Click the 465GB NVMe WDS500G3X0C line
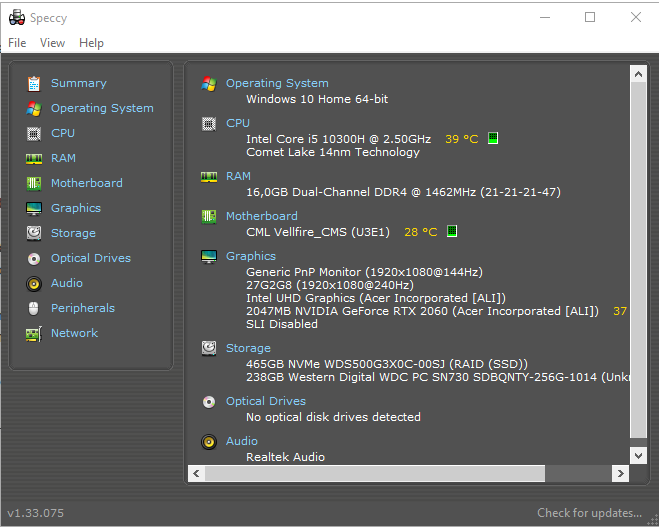The image size is (659, 527). point(387,364)
